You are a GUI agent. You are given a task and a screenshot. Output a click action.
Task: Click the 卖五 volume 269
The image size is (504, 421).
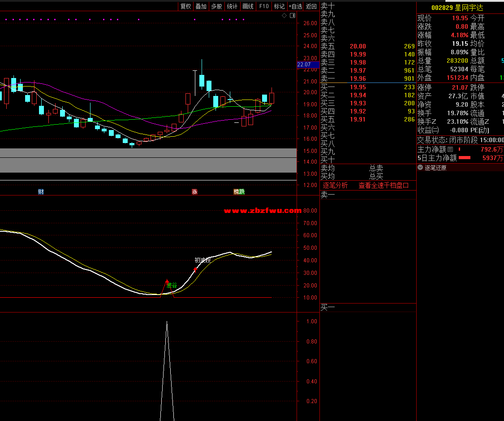pos(409,46)
